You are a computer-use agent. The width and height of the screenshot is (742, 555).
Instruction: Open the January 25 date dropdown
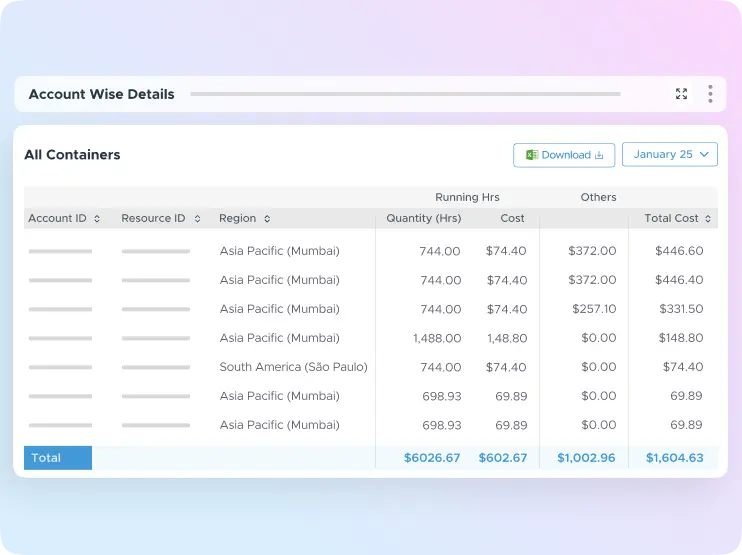(669, 155)
